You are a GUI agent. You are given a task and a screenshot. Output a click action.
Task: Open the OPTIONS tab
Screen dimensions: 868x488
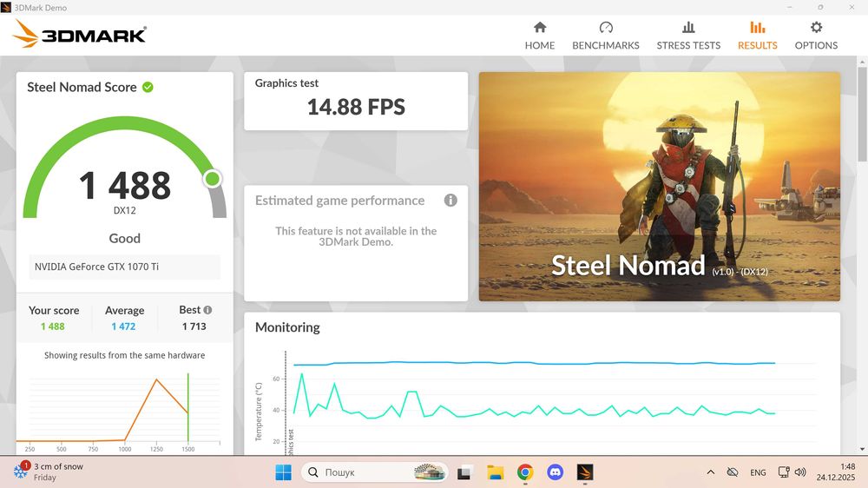click(x=816, y=36)
